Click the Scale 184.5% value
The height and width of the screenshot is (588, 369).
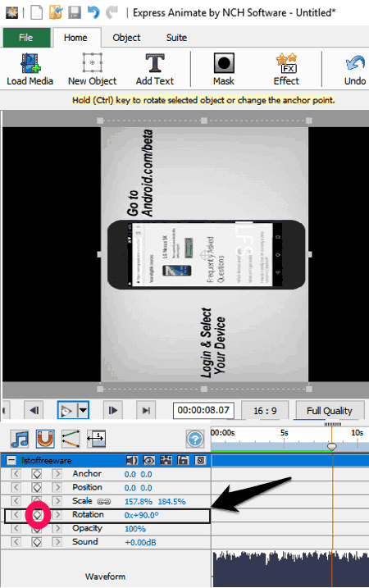[171, 501]
